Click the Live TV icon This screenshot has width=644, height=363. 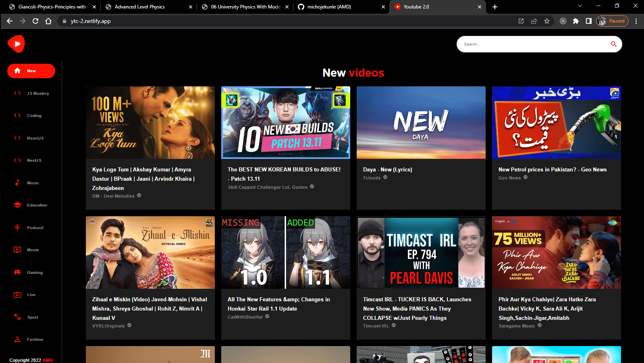[17, 294]
